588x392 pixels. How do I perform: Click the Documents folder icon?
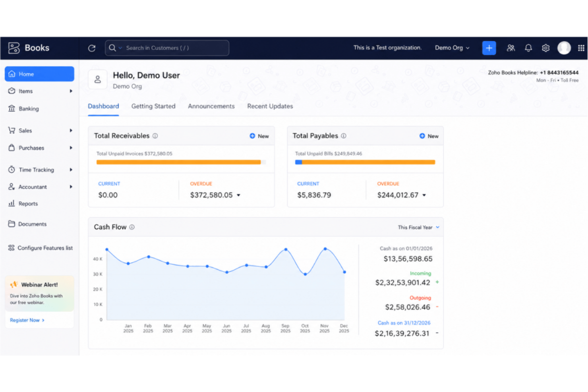click(12, 224)
